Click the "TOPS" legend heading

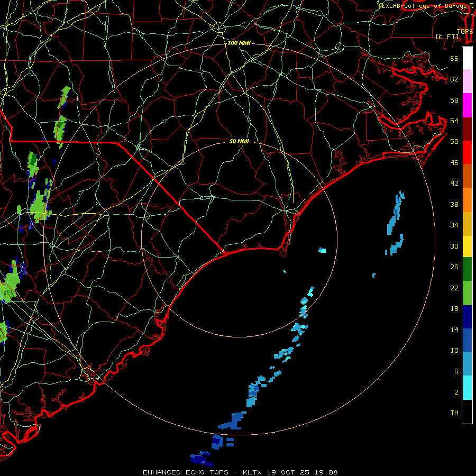click(465, 31)
